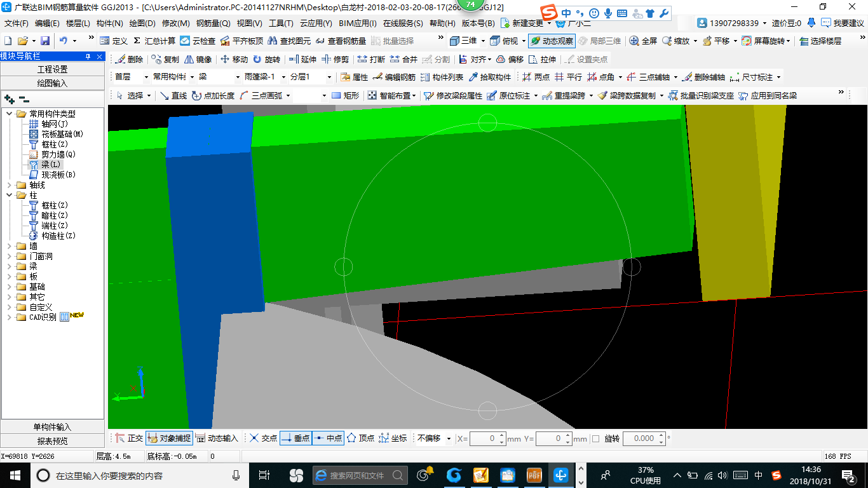
Task: Open 定义 (Define) tool
Action: [x=114, y=41]
